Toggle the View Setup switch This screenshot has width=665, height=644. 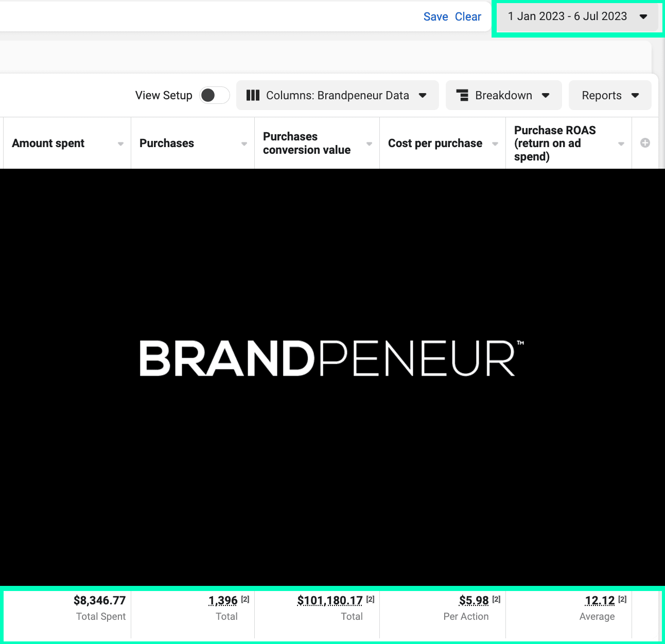pos(214,95)
